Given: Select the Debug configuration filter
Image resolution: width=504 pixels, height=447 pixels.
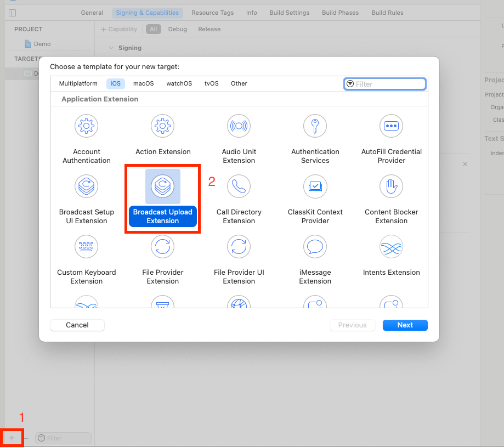Looking at the screenshot, I should click(178, 29).
